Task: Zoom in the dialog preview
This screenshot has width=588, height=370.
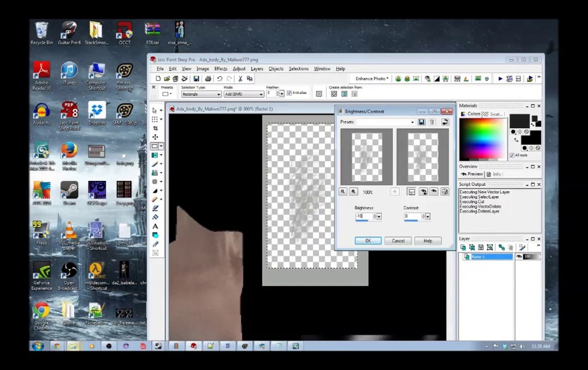Action: 353,192
